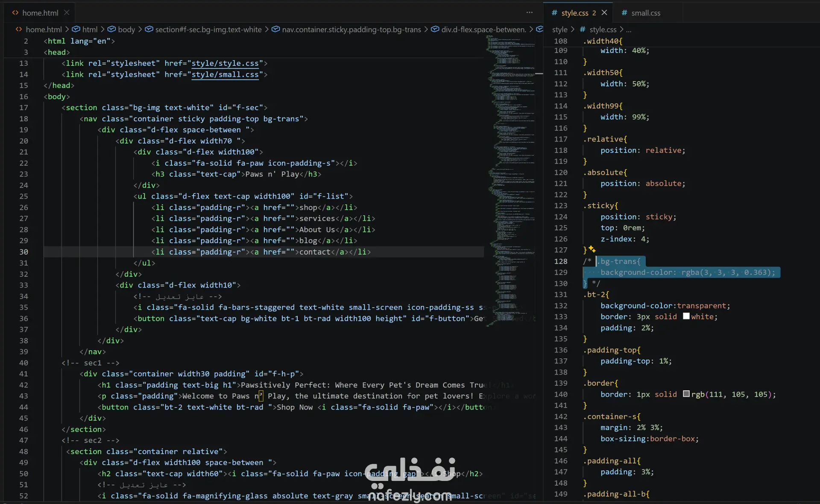
Task: Click the fa-bars-staggered icon class text
Action: 256,307
